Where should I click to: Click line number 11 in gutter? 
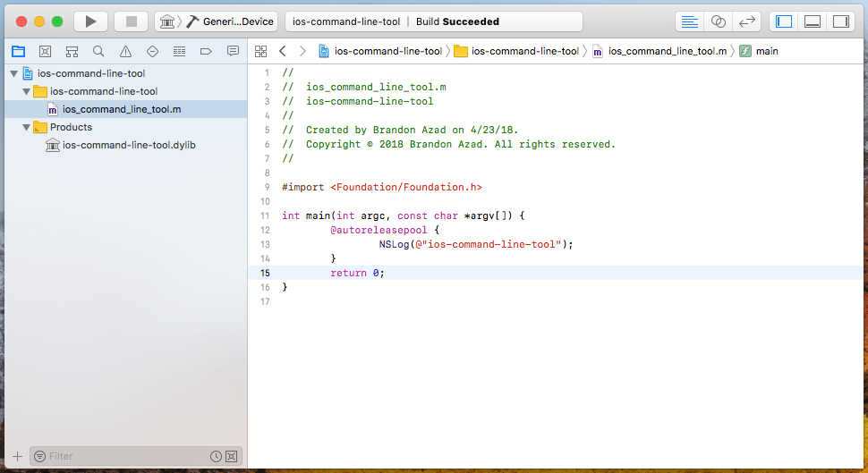[265, 215]
